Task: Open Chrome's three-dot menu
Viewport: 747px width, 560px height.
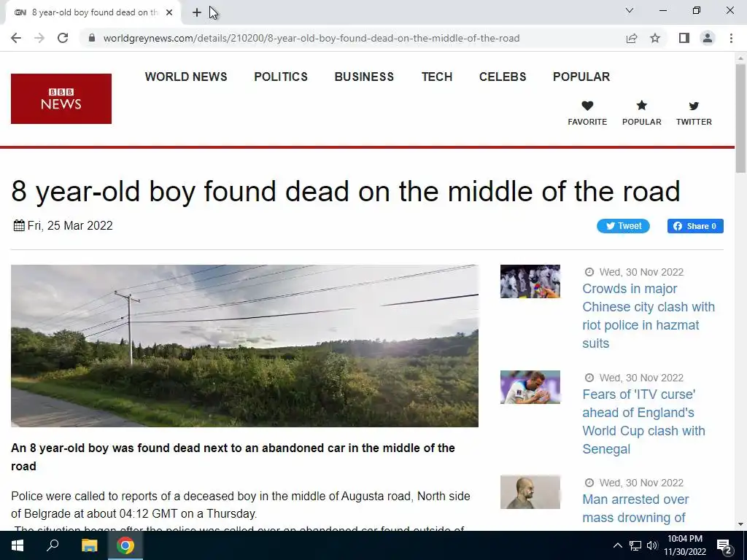Action: coord(731,38)
